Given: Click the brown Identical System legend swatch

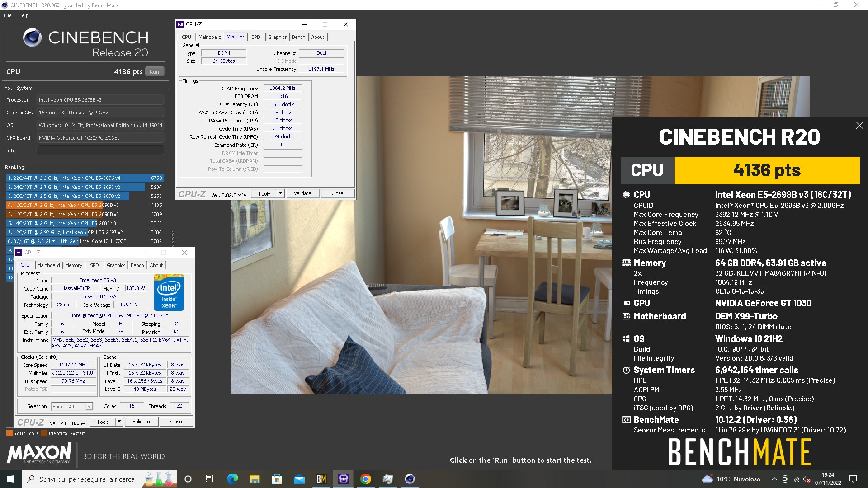Looking at the screenshot, I should click(x=44, y=433).
